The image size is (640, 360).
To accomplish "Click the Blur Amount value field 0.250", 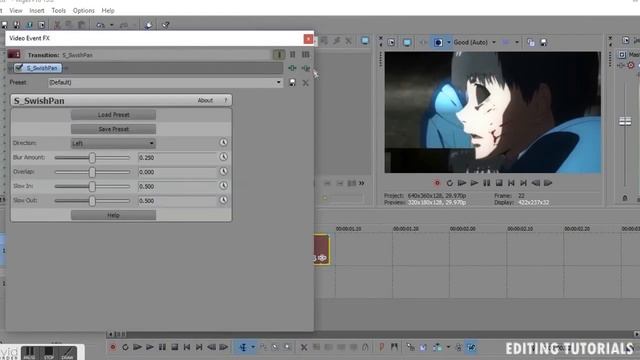I will coord(177,158).
